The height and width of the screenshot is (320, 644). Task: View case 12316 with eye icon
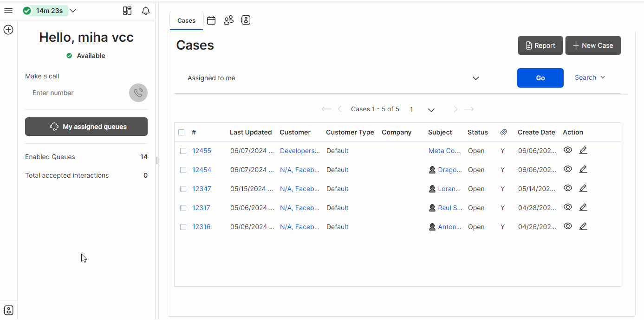tap(568, 226)
